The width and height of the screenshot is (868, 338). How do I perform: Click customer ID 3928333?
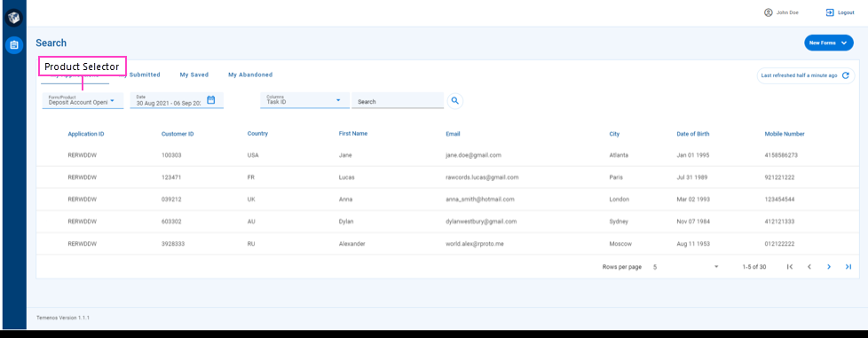(173, 243)
